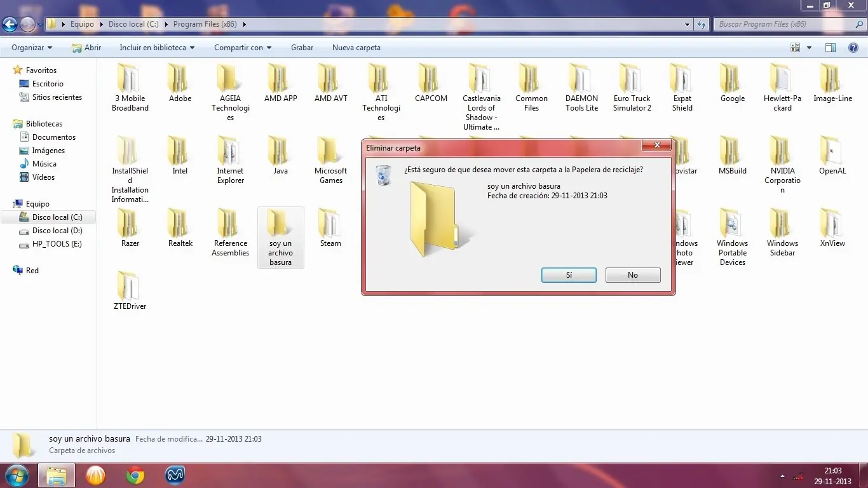Click the Buscar Program Files (x86) search box
Image resolution: width=868 pixels, height=488 pixels.
(x=789, y=24)
